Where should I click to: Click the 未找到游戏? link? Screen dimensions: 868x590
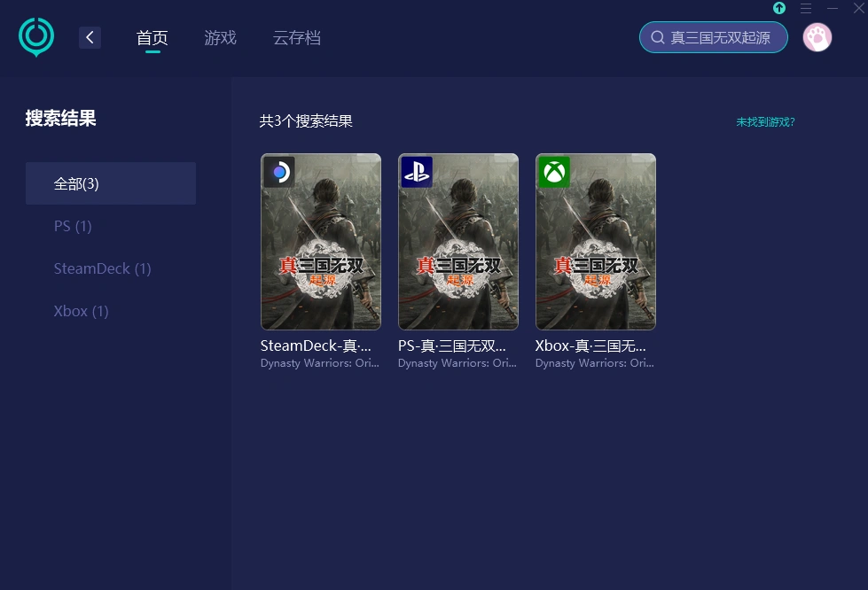pos(765,121)
